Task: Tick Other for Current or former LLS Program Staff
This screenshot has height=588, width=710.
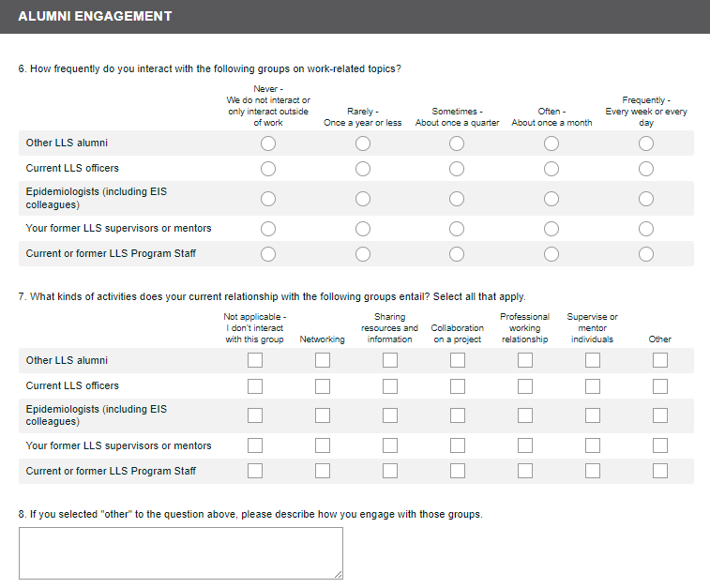Action: click(660, 471)
